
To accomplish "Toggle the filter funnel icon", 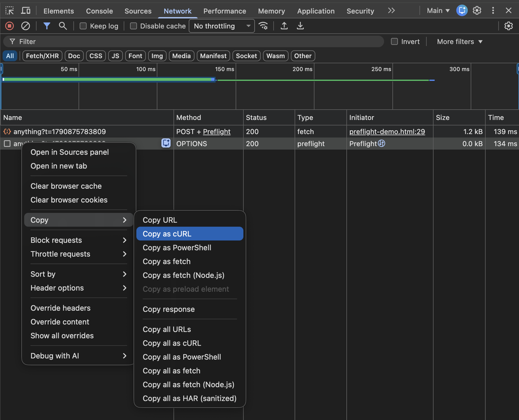I will [x=47, y=26].
